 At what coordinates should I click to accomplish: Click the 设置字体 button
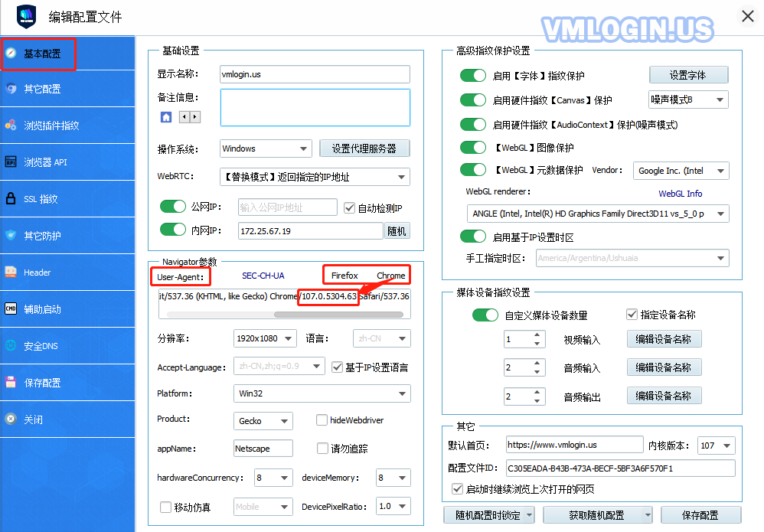[688, 75]
